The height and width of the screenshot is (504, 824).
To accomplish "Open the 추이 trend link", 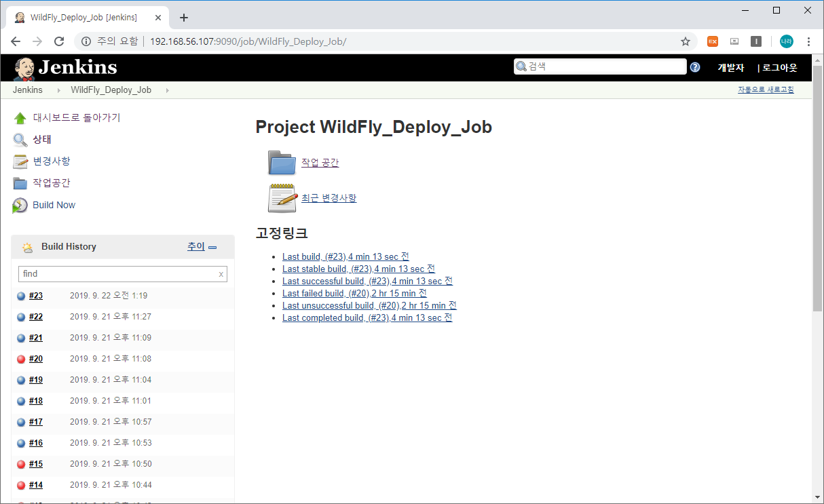I will click(x=196, y=247).
